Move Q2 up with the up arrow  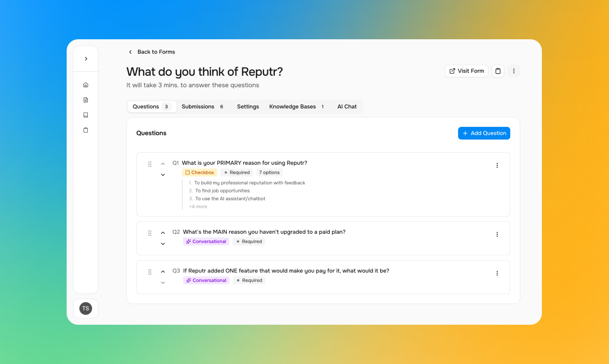163,233
